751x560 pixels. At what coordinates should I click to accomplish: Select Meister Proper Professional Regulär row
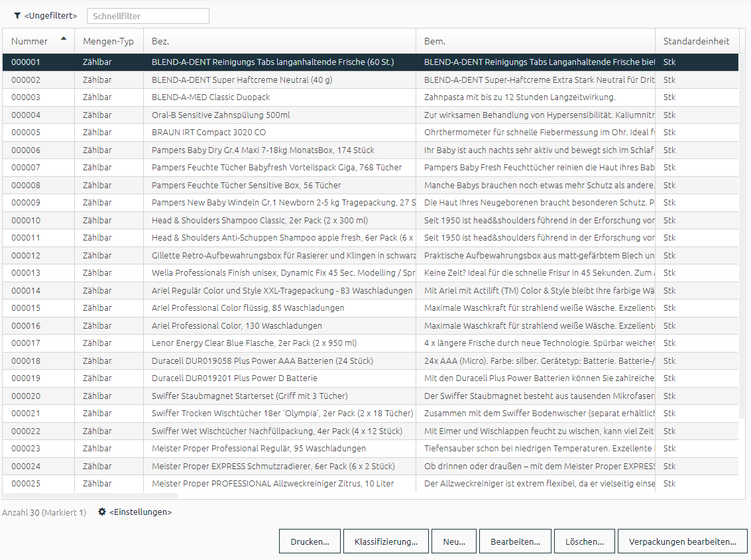point(371,449)
